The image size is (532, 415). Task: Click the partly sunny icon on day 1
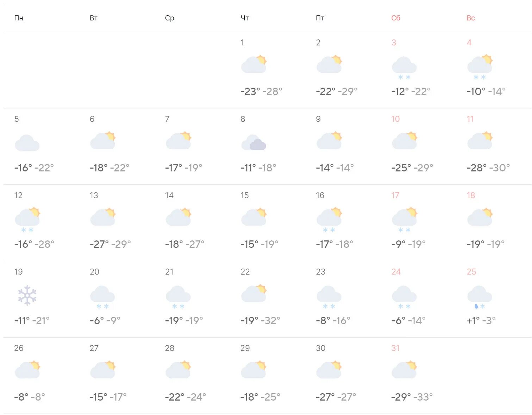click(254, 64)
